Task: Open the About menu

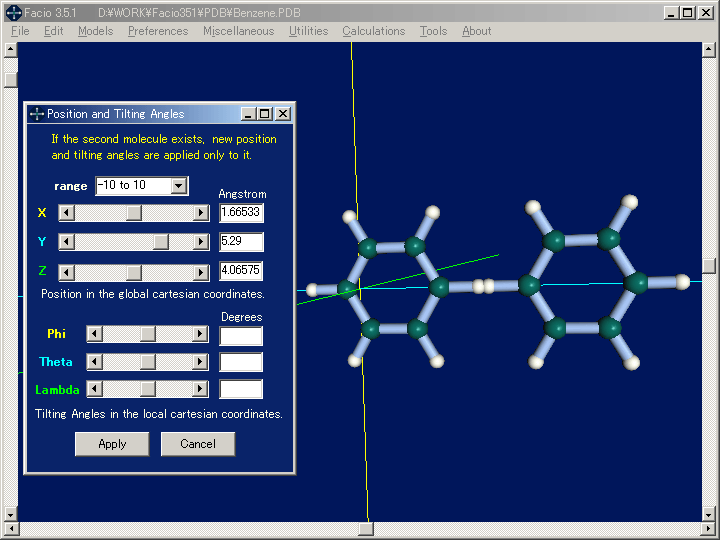Action: [477, 31]
